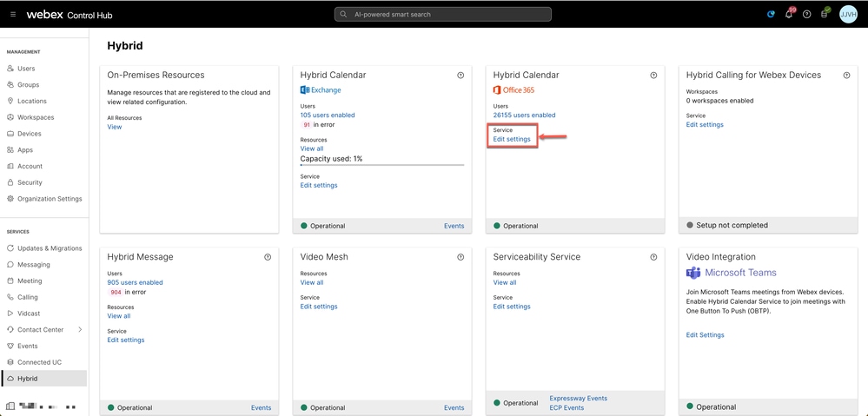Edit settings for Serviceability Service

[x=512, y=307]
